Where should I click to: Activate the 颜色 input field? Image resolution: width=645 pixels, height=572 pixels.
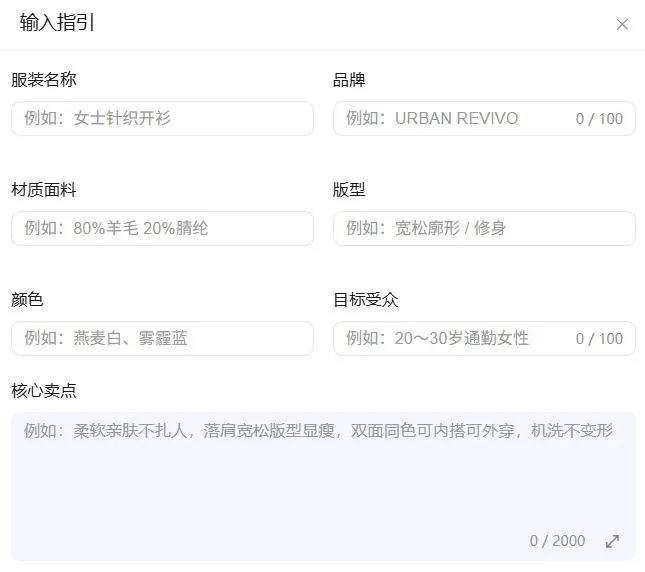point(162,338)
